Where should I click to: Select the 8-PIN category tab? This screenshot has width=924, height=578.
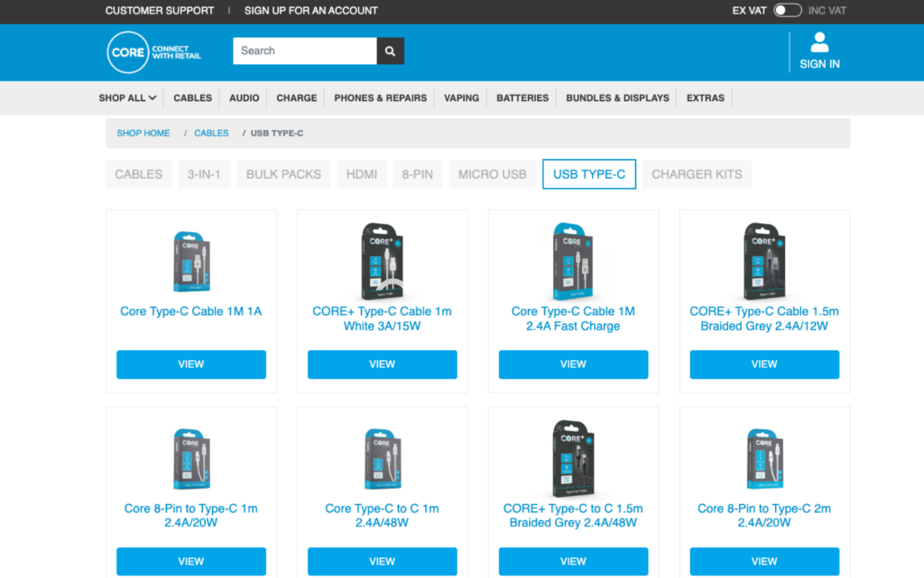pyautogui.click(x=417, y=174)
